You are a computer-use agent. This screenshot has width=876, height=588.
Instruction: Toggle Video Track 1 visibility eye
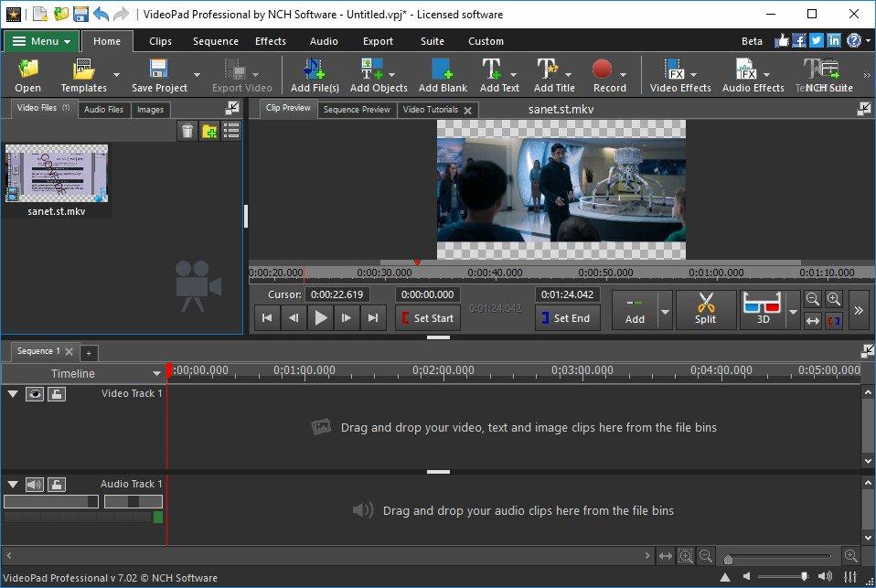(x=35, y=394)
